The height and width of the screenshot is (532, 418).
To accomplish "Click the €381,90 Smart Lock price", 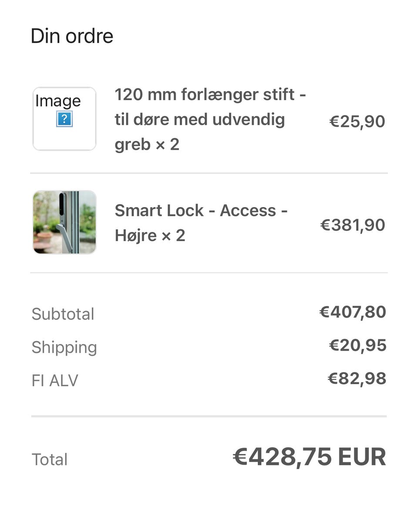I will (x=353, y=225).
